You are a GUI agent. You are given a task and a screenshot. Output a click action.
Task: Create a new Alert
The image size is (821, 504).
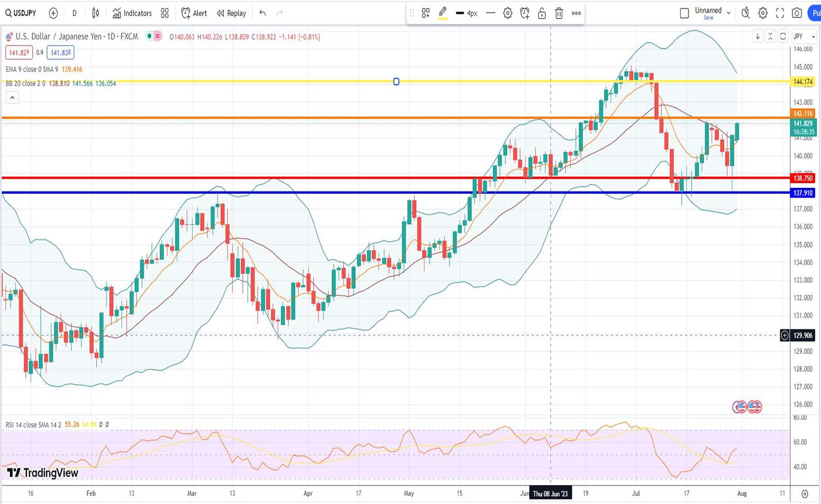(194, 13)
